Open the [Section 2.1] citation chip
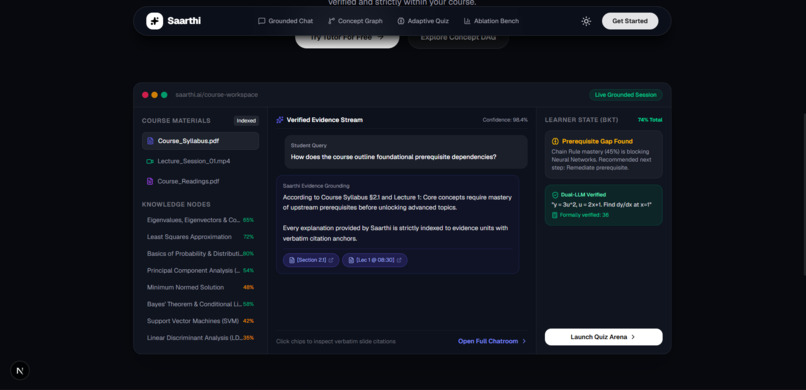This screenshot has width=806, height=390. (x=311, y=260)
